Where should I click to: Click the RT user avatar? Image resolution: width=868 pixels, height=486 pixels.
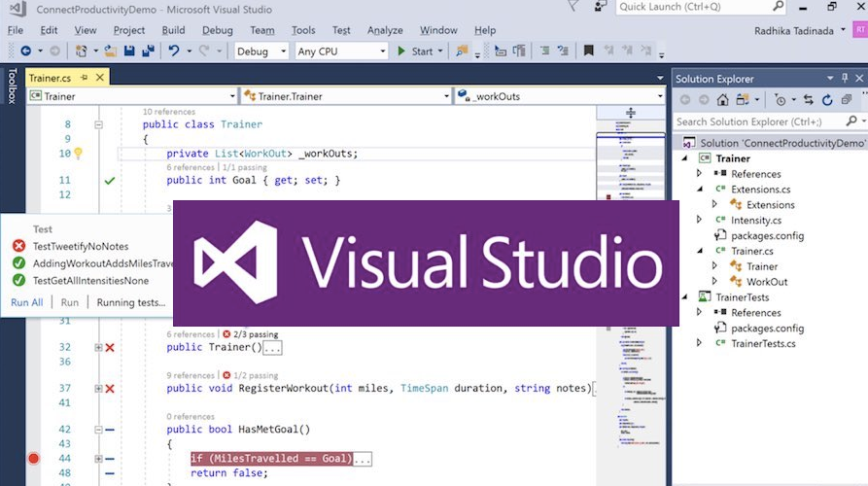(x=859, y=30)
